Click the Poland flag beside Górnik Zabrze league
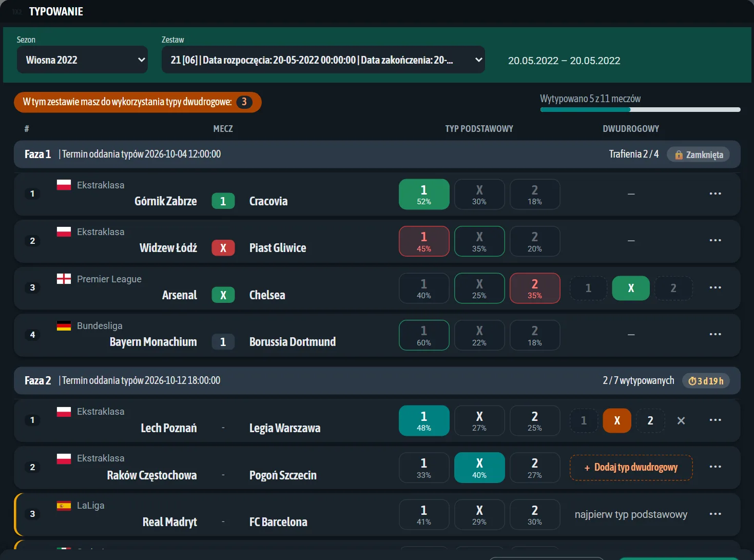The height and width of the screenshot is (560, 754). point(64,185)
